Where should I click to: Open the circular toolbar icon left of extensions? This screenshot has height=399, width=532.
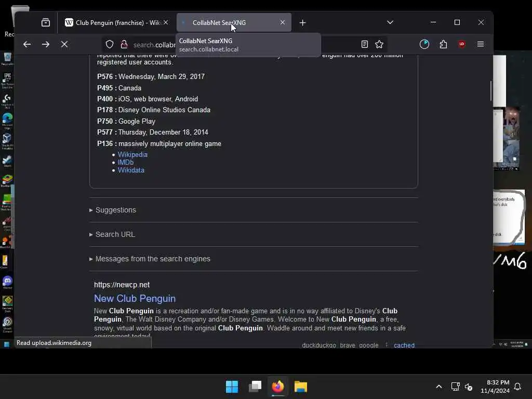pos(424,44)
